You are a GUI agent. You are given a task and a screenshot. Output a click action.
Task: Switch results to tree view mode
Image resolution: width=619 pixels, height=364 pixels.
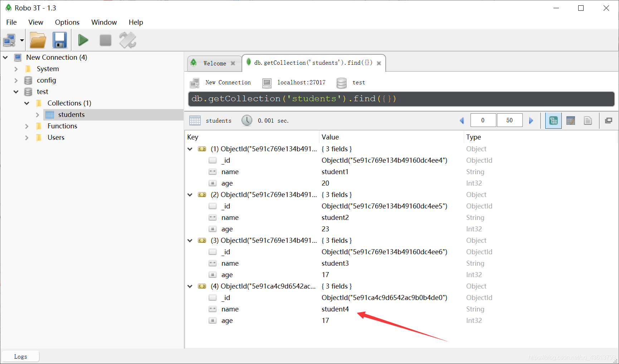click(x=553, y=120)
